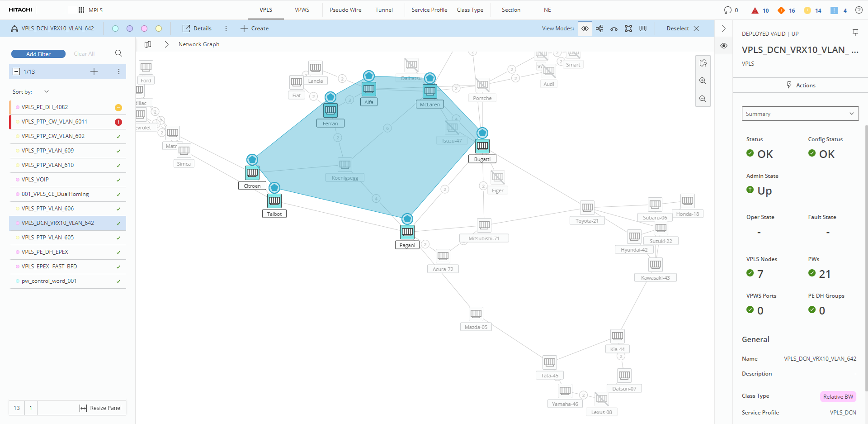
Task: Switch to the VPWS tab
Action: (x=302, y=10)
